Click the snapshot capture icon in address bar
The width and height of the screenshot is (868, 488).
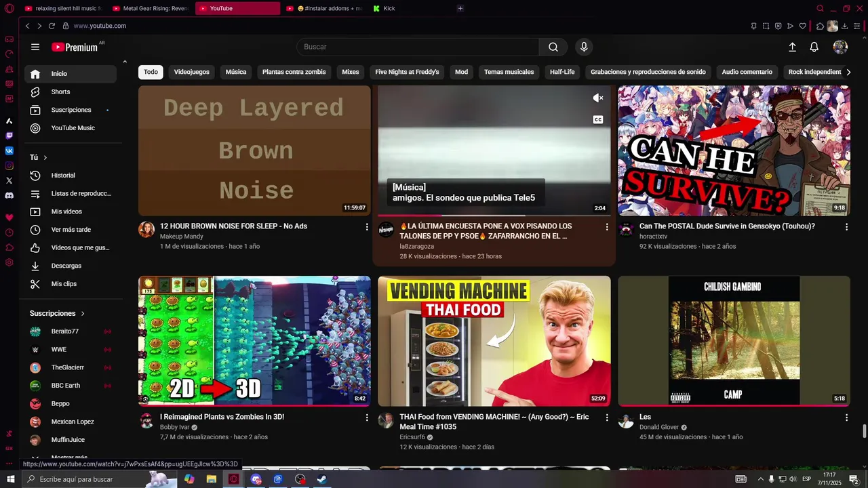[x=766, y=26]
